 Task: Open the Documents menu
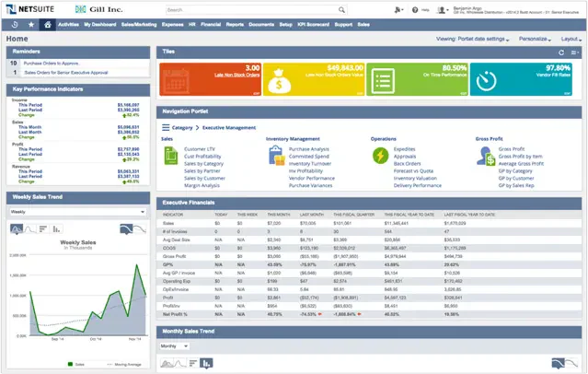coord(261,24)
